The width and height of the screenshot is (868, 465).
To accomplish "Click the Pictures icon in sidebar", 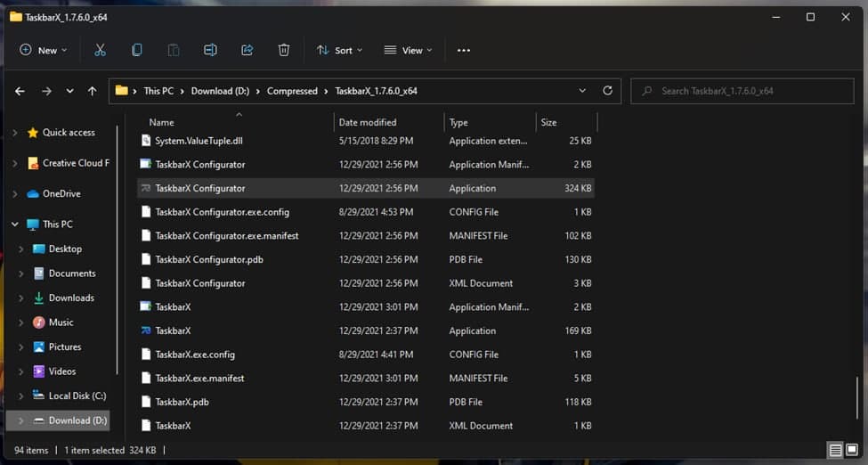I will click(x=39, y=347).
